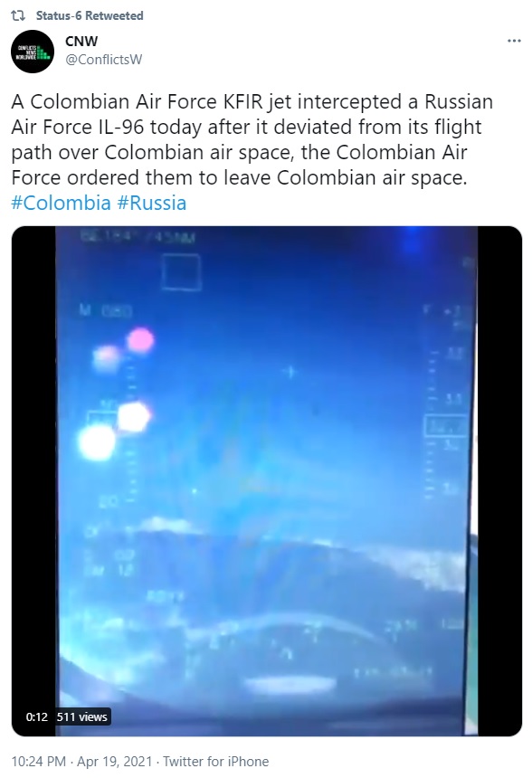532x778 pixels.
Task: Click the largest white flare in the video
Action: (x=97, y=442)
